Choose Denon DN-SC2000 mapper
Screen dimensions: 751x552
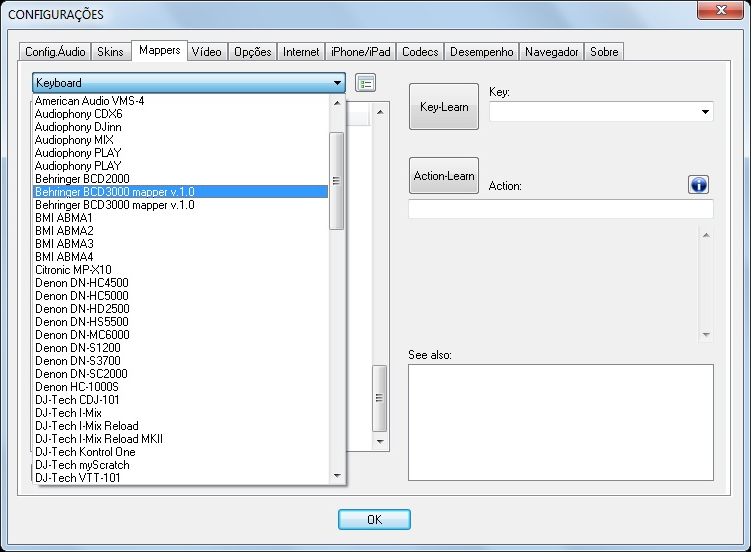click(x=181, y=374)
